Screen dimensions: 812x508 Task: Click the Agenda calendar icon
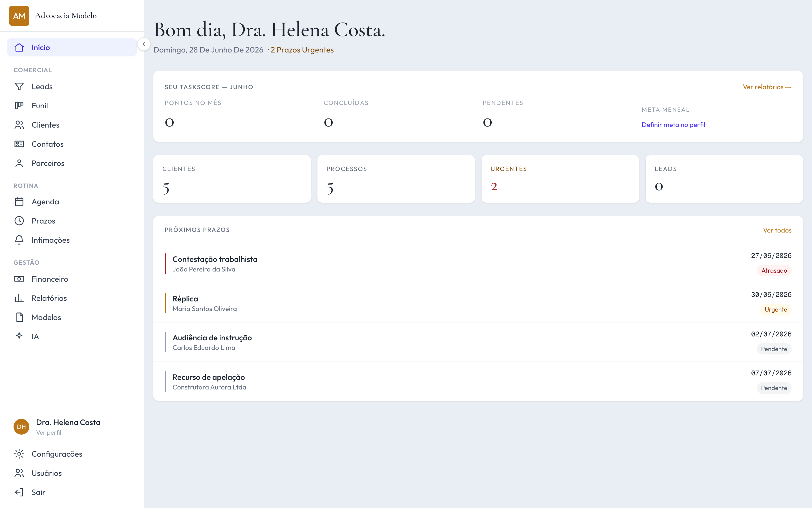click(19, 202)
